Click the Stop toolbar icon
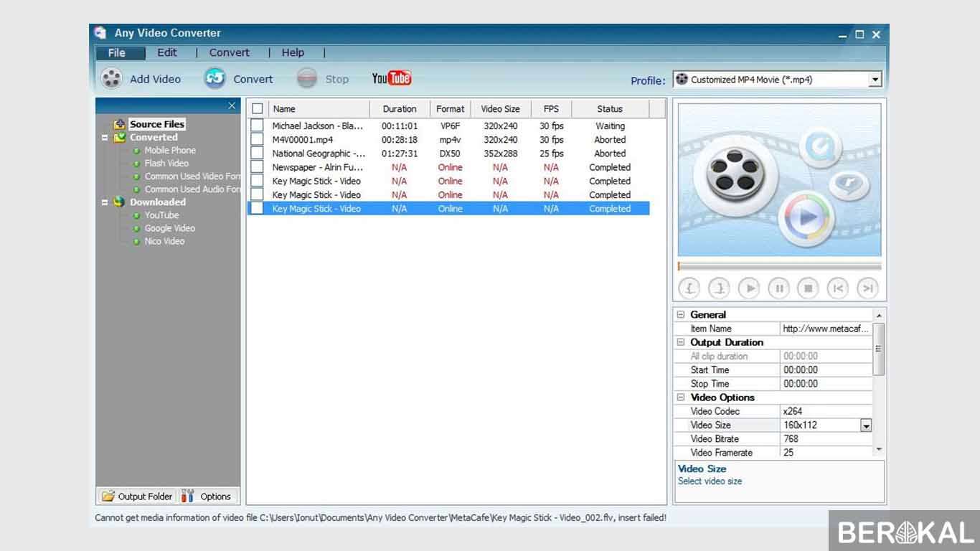The height and width of the screenshot is (551, 980). pos(307,78)
